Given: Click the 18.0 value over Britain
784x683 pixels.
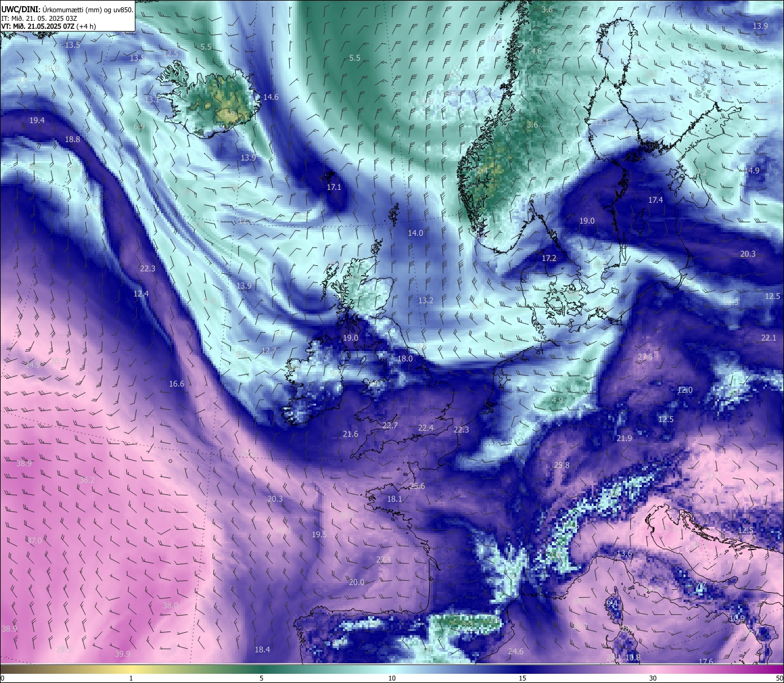Looking at the screenshot, I should (405, 359).
